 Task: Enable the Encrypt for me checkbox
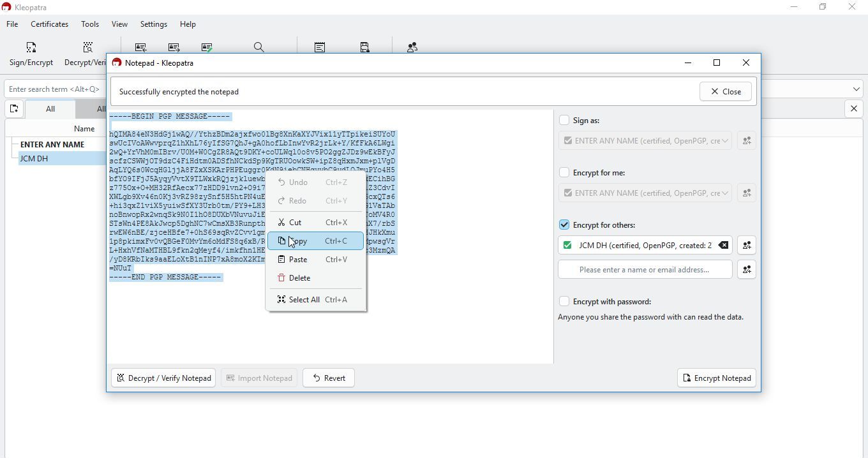pyautogui.click(x=564, y=172)
